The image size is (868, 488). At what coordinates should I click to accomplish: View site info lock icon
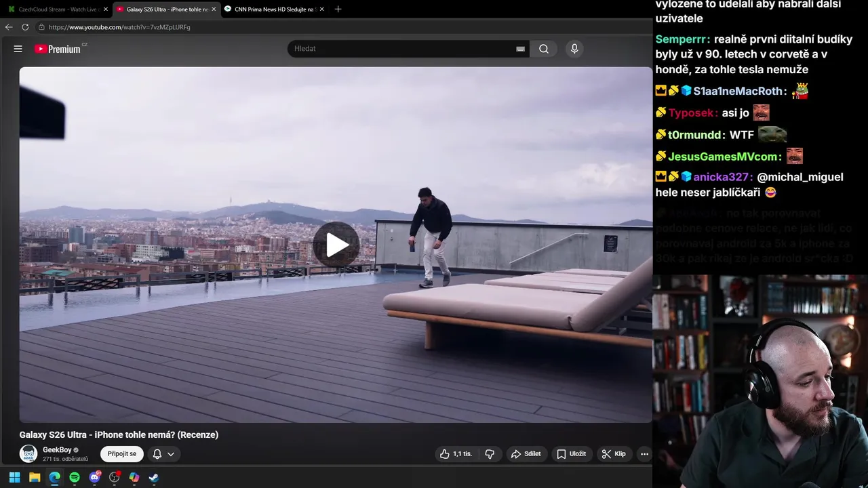click(x=41, y=27)
